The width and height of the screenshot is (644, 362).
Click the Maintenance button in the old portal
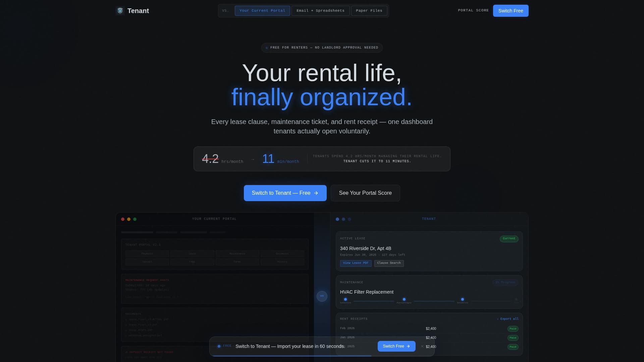click(x=237, y=254)
